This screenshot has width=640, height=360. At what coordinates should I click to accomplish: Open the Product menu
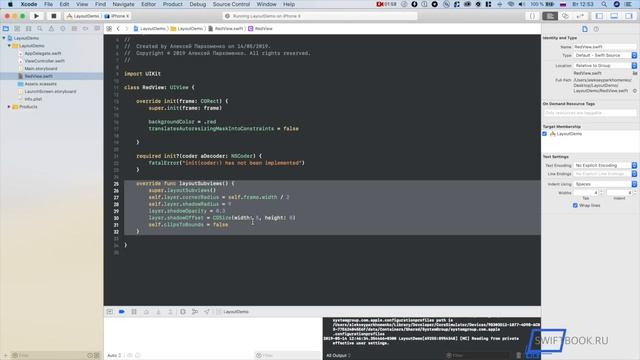(173, 4)
